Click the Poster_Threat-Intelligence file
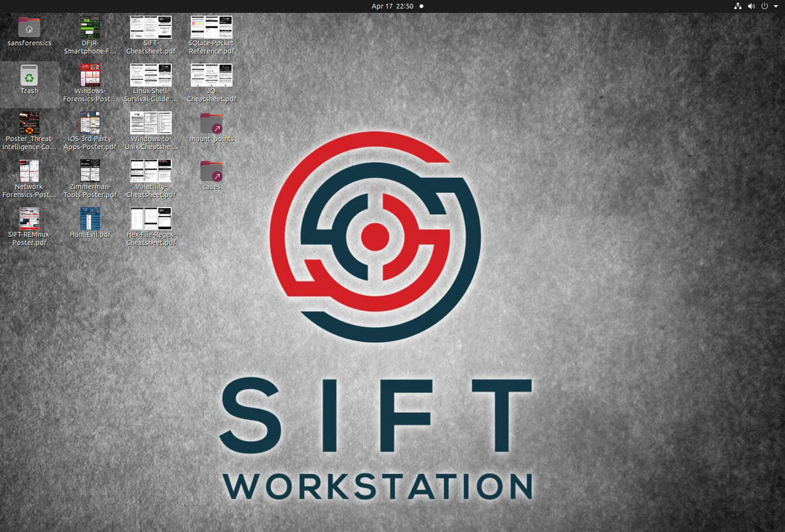 coord(29,123)
